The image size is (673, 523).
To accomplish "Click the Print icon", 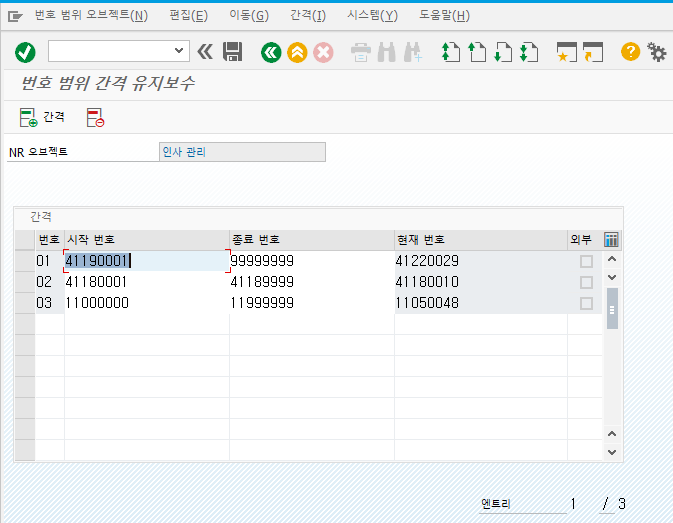I will point(361,52).
